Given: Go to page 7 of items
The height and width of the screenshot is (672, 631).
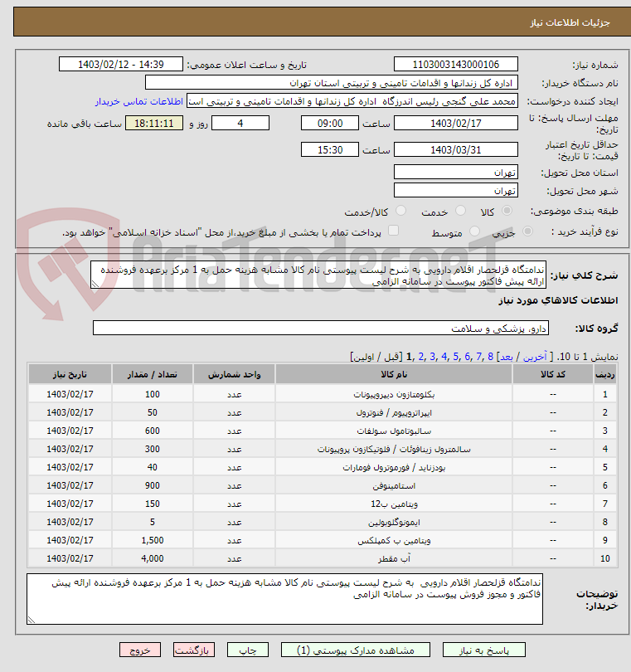Looking at the screenshot, I should tap(478, 357).
